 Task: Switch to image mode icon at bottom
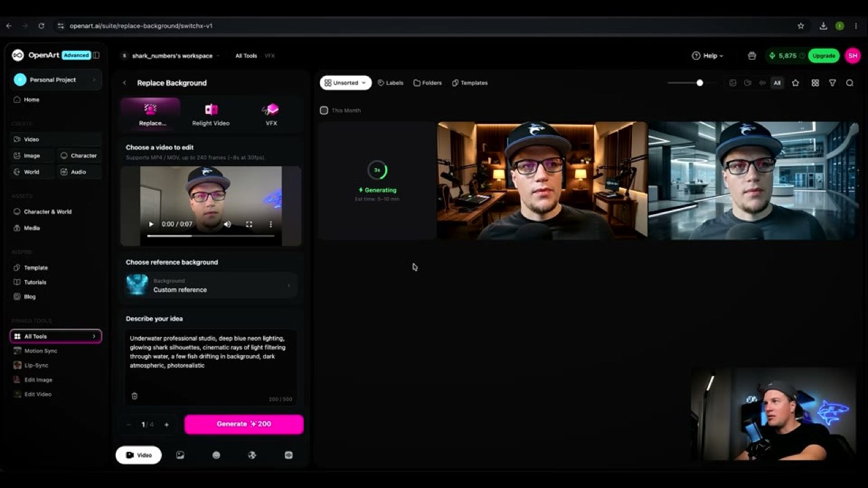pos(180,455)
